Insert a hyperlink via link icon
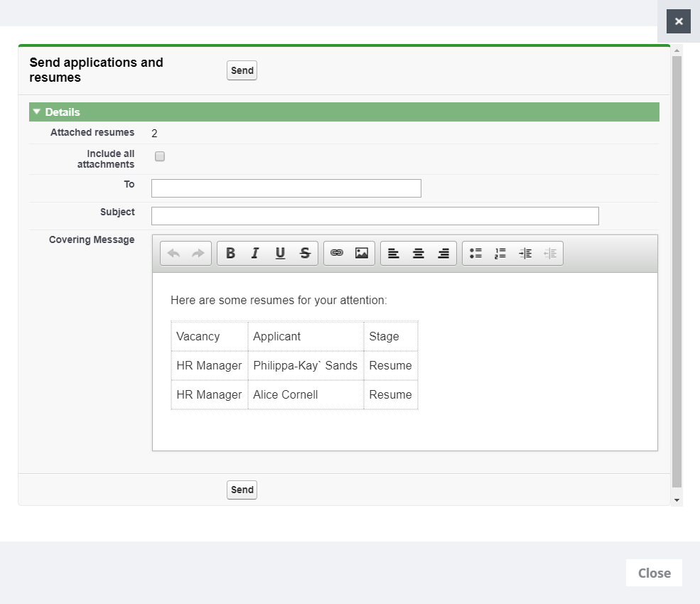Viewport: 700px width, 604px height. pyautogui.click(x=337, y=254)
